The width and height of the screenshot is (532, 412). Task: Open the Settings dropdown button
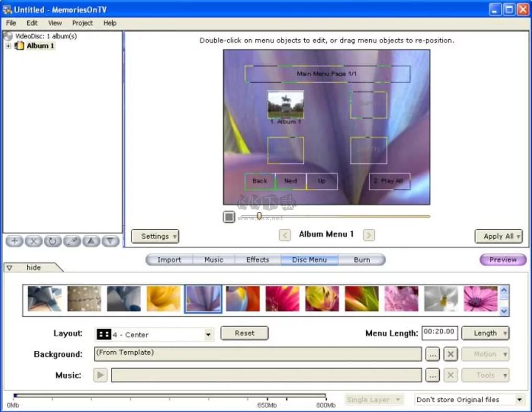tap(154, 237)
